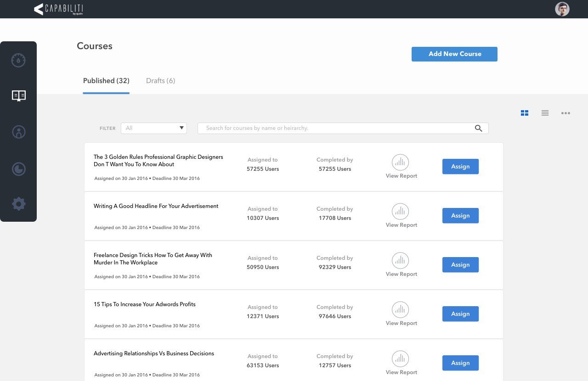The height and width of the screenshot is (381, 588).
Task: Assign the 3 Golden Rules course
Action: click(460, 167)
